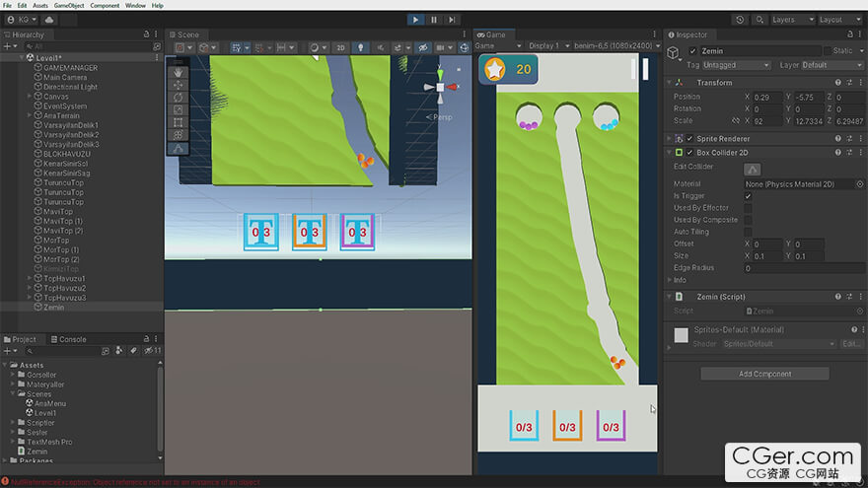Click the Sprites-Default material swatch
The width and height of the screenshot is (868, 488).
(x=681, y=335)
